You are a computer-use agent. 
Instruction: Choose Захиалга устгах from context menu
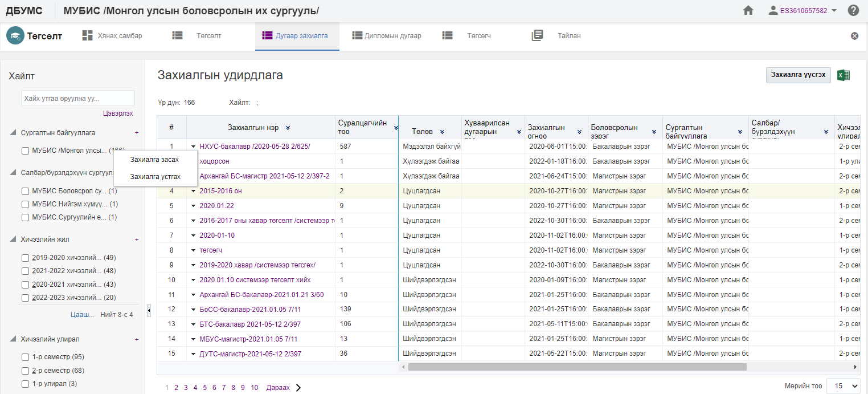tap(155, 177)
